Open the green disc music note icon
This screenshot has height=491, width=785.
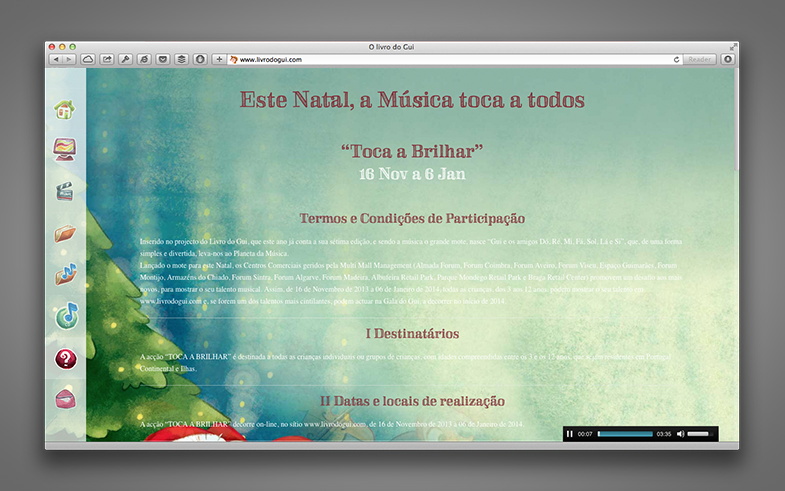(67, 316)
